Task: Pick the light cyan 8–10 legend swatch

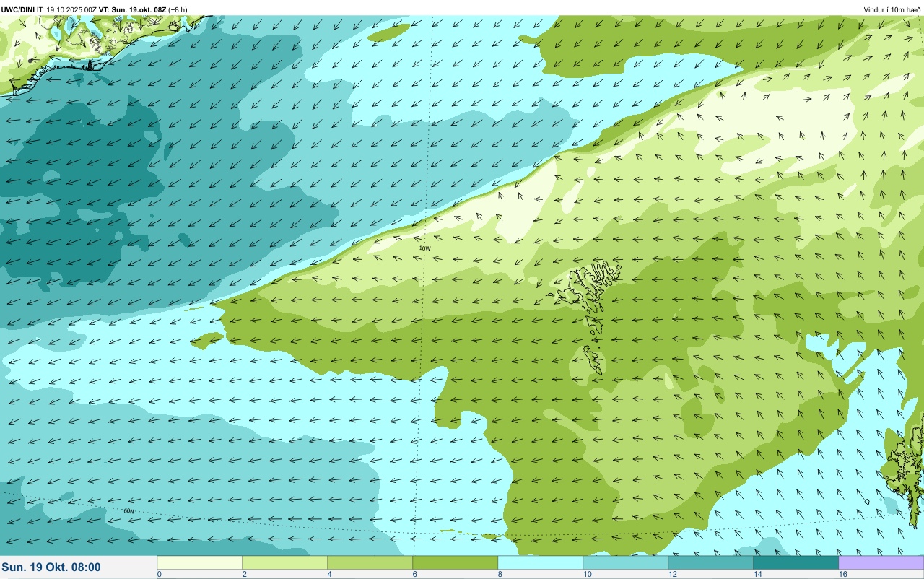Action: [540, 562]
